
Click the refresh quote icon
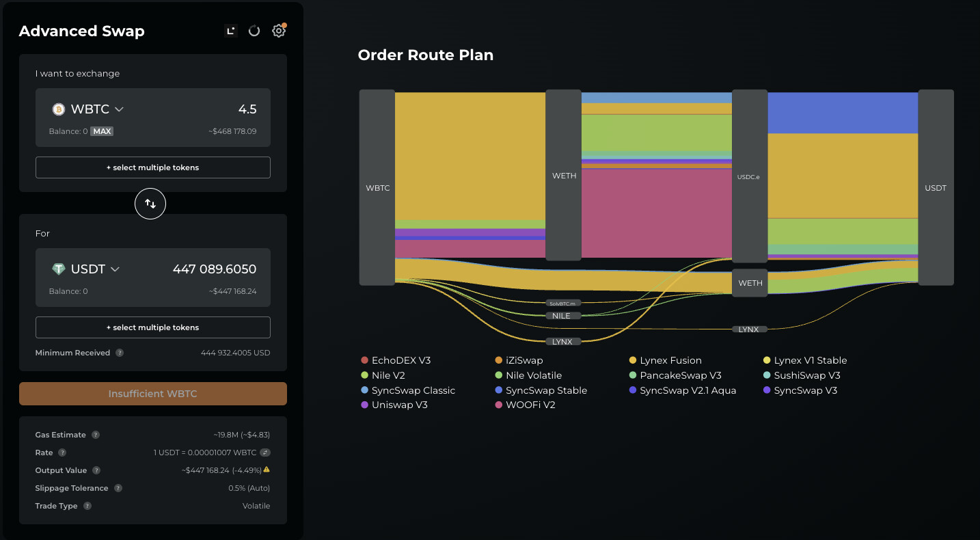(x=254, y=31)
